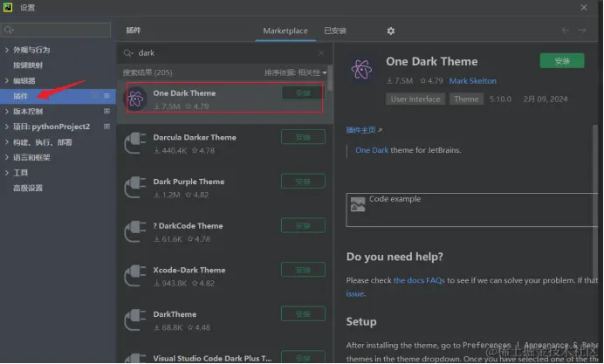This screenshot has height=364, width=604.
Task: Expand the 构建、执行、部署 node
Action: click(7, 142)
